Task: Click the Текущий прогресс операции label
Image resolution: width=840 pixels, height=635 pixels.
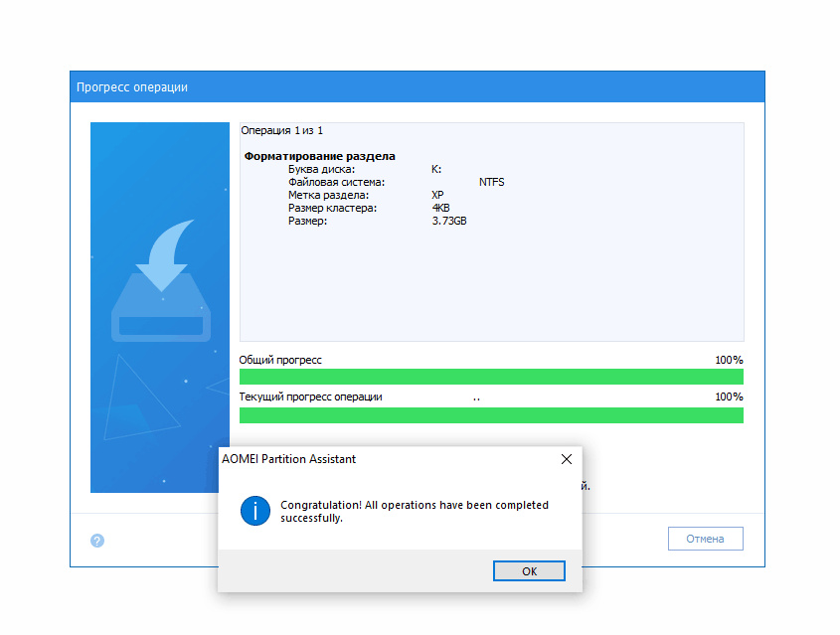Action: click(311, 397)
